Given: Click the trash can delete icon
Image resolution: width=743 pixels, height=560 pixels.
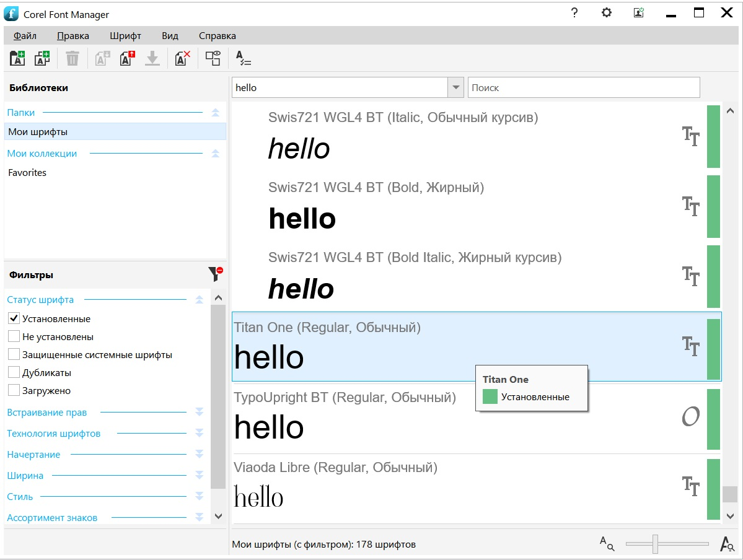Looking at the screenshot, I should 72,58.
